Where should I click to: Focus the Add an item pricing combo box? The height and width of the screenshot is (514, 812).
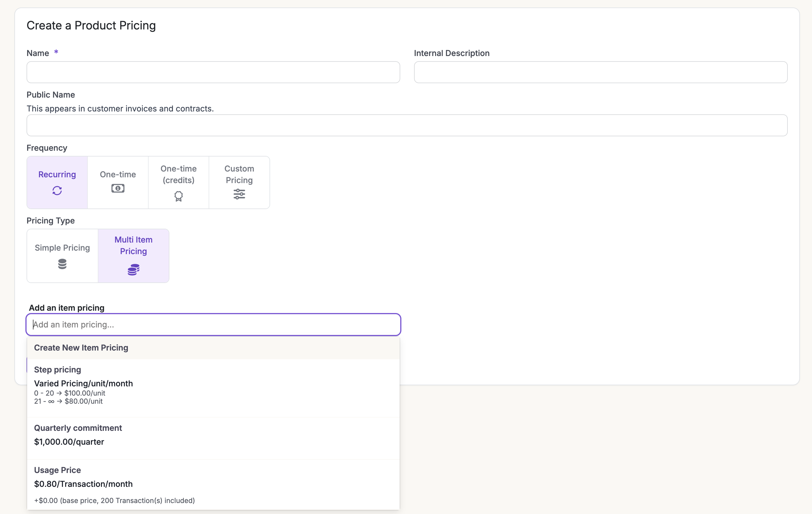pyautogui.click(x=213, y=325)
